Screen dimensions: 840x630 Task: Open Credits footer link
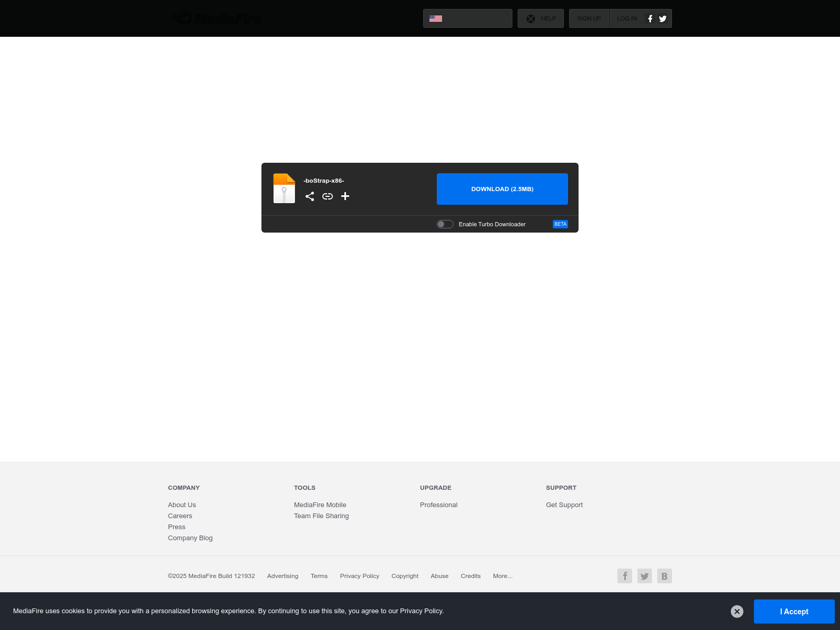[x=471, y=576]
